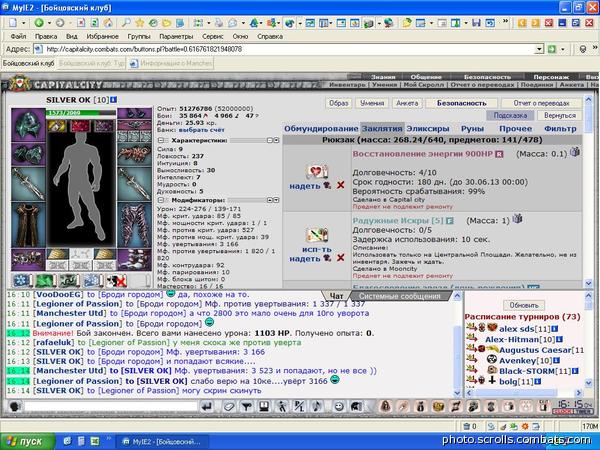600x450 pixels.
Task: Open the Фильтр inventory tab
Action: point(560,129)
